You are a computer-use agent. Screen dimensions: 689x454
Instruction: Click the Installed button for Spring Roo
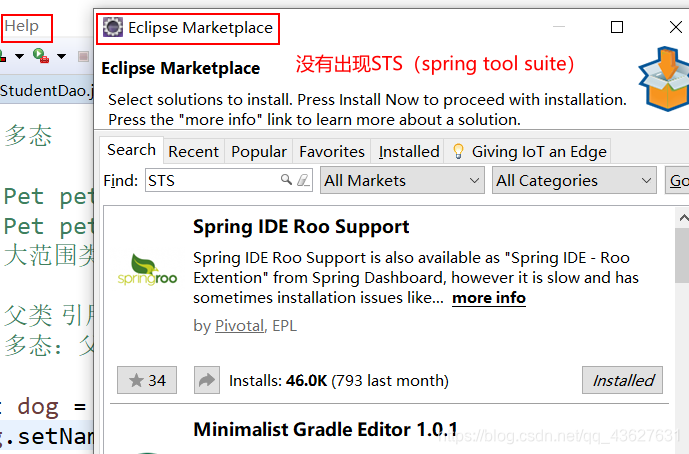622,380
